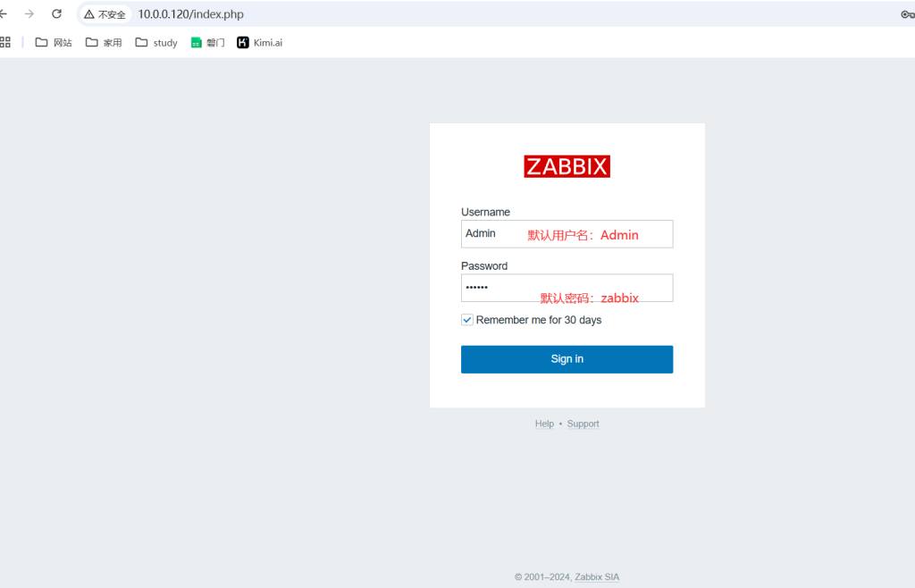
Task: Expand the study bookmark folder
Action: click(156, 42)
